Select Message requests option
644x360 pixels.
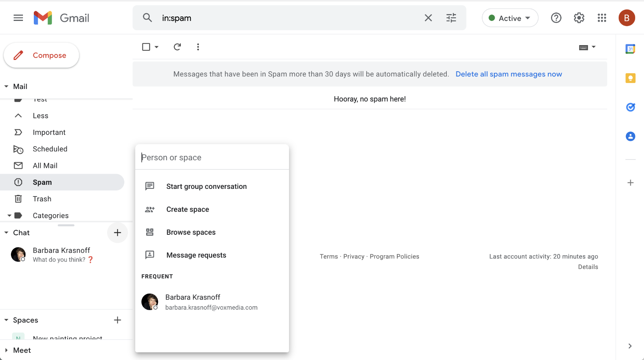point(212,255)
